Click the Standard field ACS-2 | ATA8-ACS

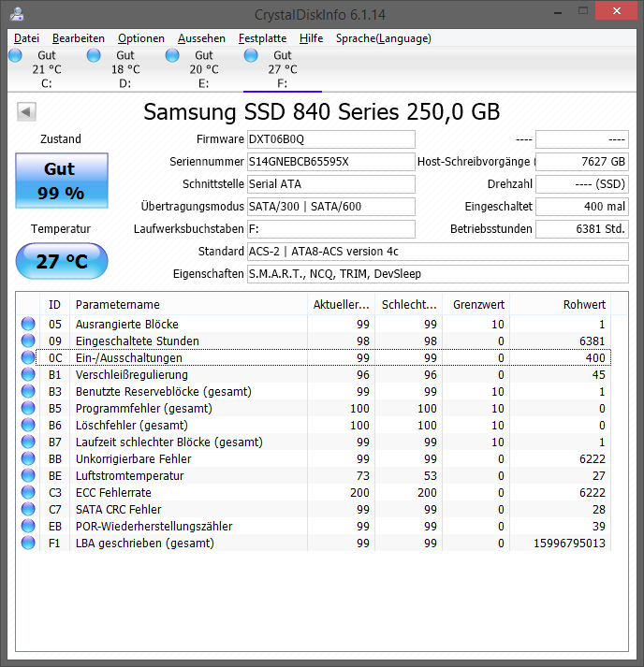click(438, 252)
